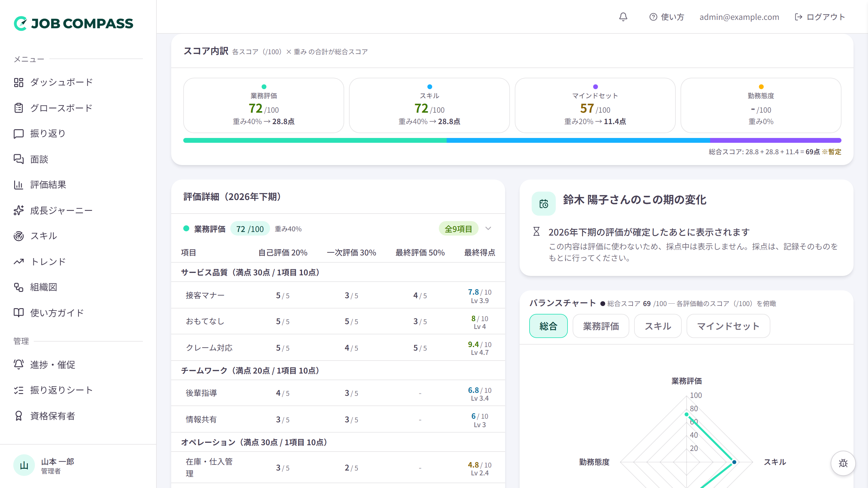
Task: Click the 面談 chat icon
Action: (18, 159)
